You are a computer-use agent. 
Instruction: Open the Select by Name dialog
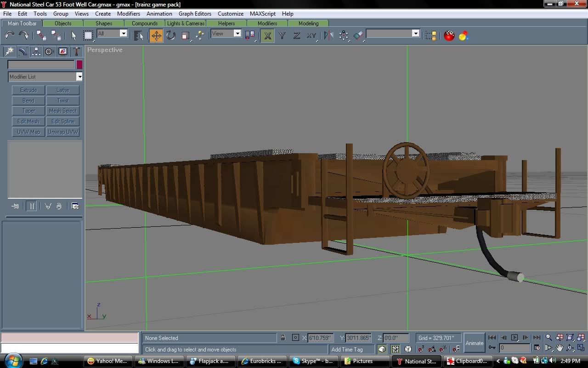[138, 35]
